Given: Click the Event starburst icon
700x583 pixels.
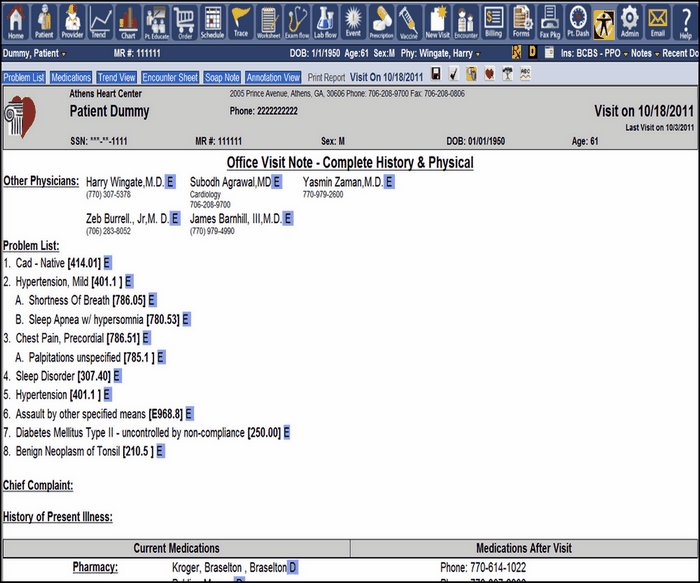Looking at the screenshot, I should coord(353,21).
